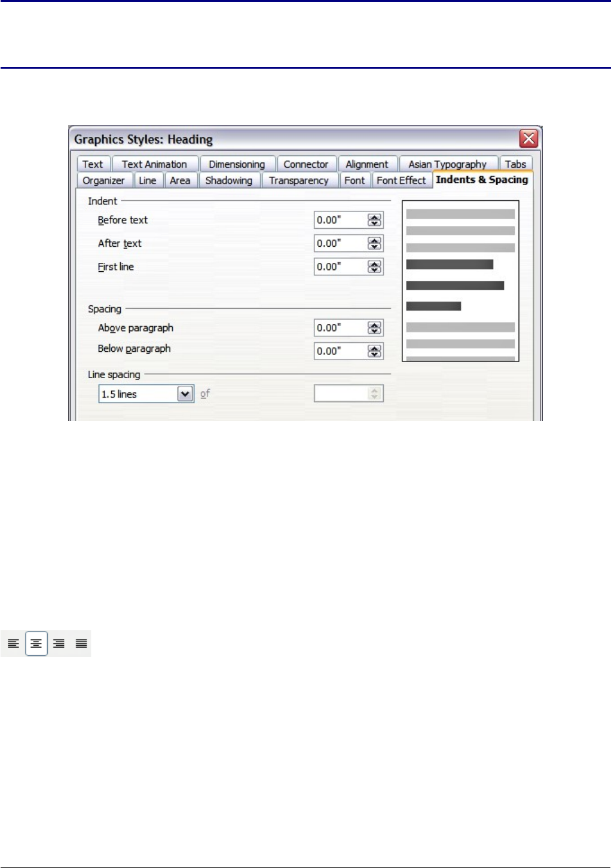The width and height of the screenshot is (611, 868).
Task: Click the 'Above paragraph' label
Action: pyautogui.click(x=136, y=328)
